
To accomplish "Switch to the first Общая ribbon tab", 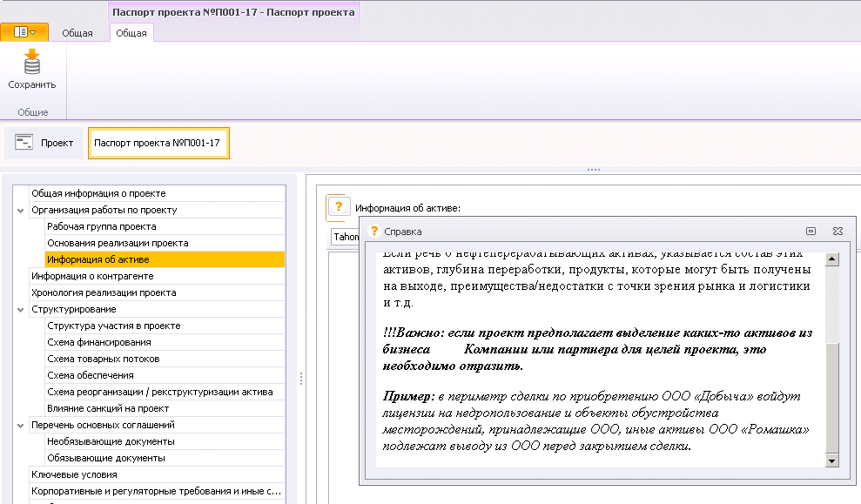I will coord(77,33).
